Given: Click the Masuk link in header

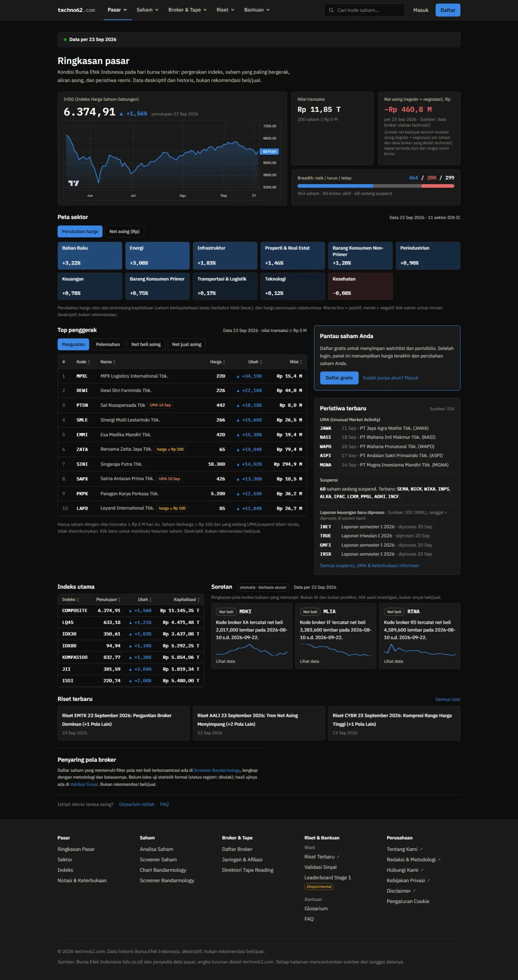Looking at the screenshot, I should tap(420, 10).
